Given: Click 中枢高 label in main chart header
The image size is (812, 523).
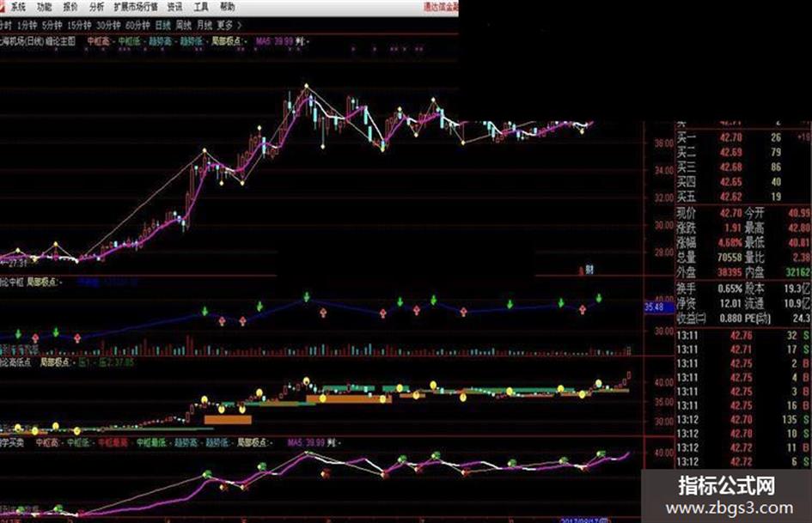Looking at the screenshot, I should 98,41.
